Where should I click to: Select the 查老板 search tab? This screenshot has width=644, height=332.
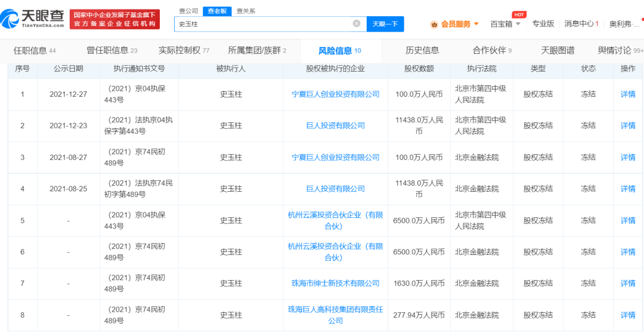217,11
